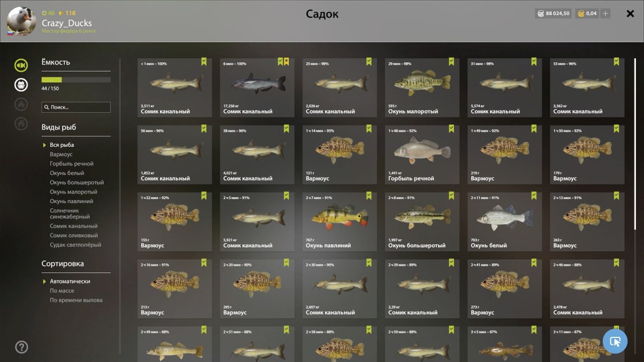Click the Поиск search field
This screenshot has width=644, height=362.
(76, 107)
